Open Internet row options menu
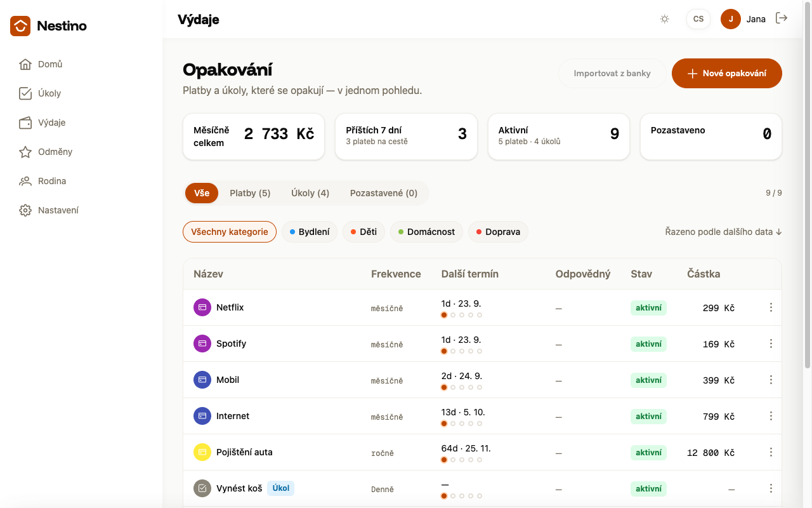 (x=771, y=416)
